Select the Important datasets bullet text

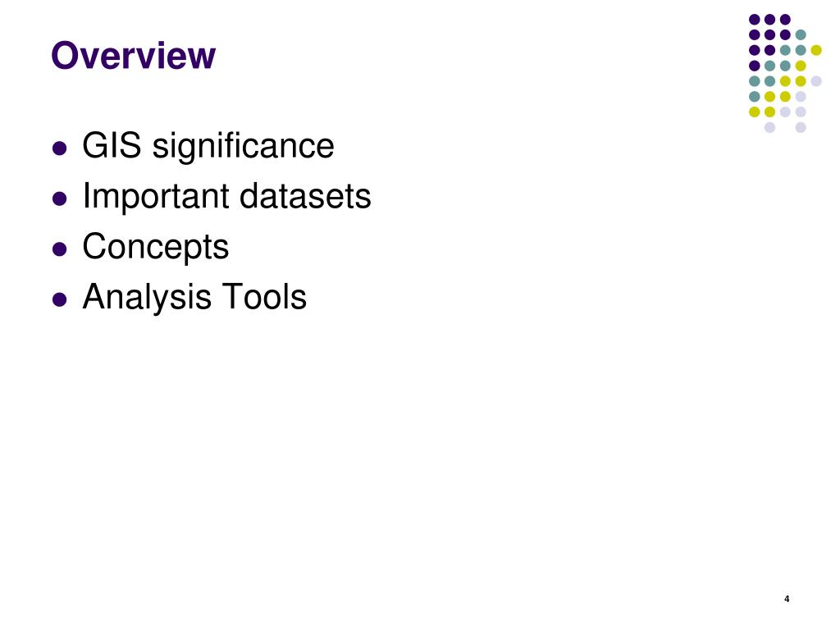pyautogui.click(x=226, y=196)
